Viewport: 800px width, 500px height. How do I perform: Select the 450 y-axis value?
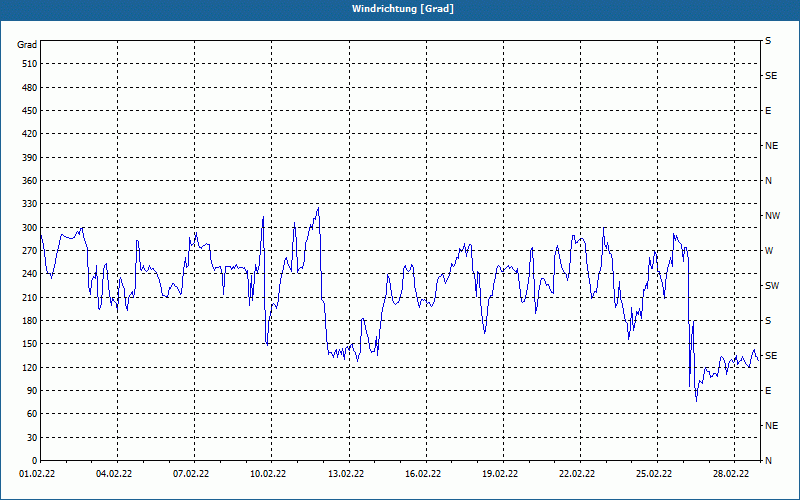29,111
